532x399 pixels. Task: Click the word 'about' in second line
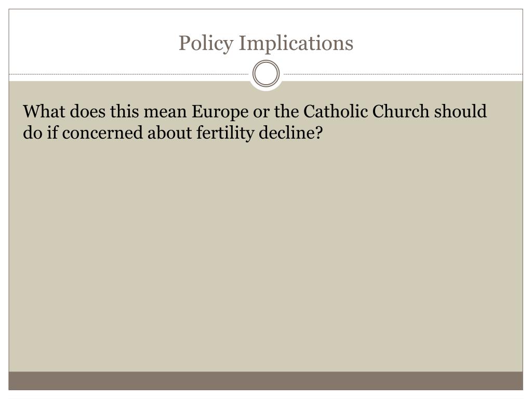169,133
